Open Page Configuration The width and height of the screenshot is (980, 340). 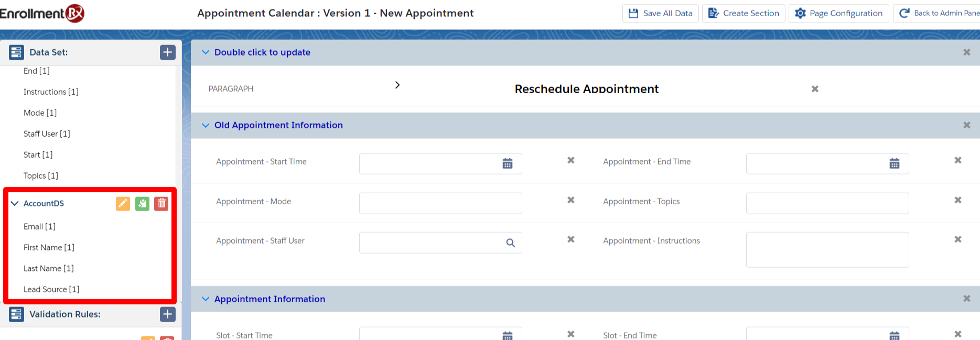point(838,13)
